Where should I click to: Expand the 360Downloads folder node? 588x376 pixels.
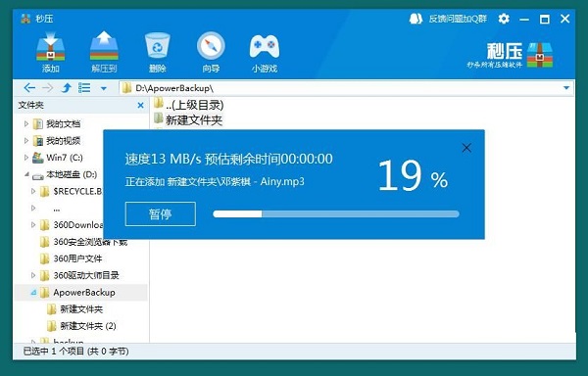click(33, 224)
